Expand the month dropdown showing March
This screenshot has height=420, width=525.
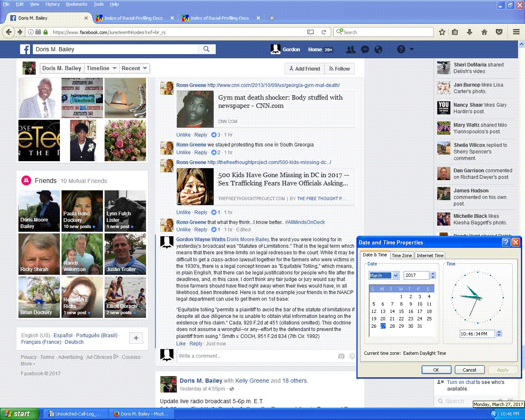click(395, 276)
